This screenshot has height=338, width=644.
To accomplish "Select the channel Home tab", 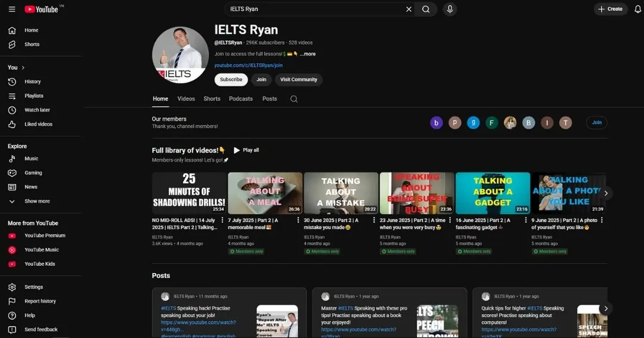I will point(160,99).
